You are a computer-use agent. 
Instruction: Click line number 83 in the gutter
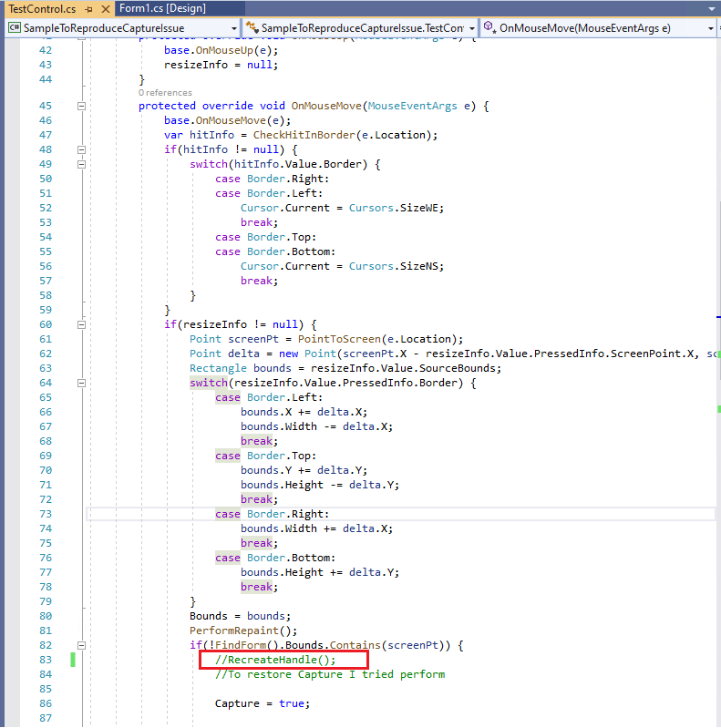tap(46, 660)
